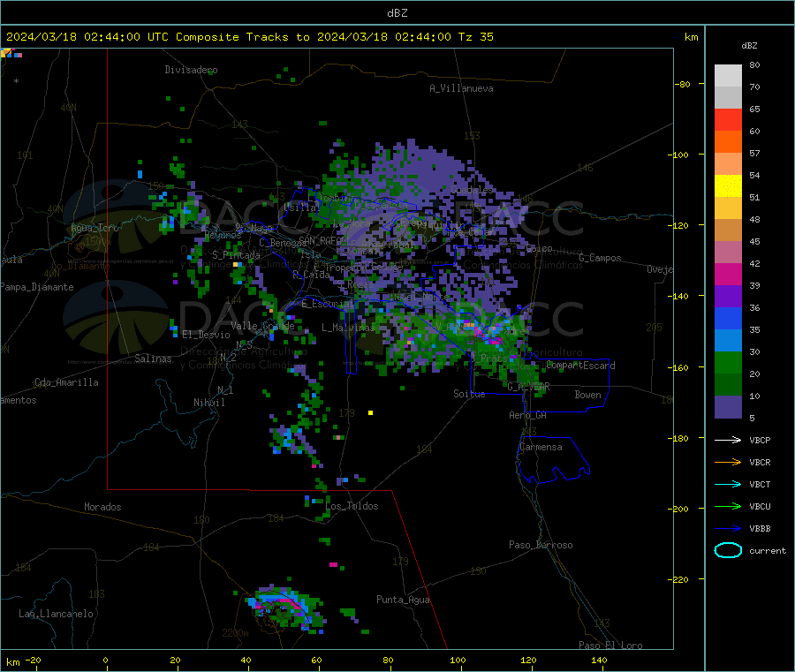Image resolution: width=795 pixels, height=672 pixels.
Task: Click the white VBCP arrow in the legend
Action: (x=728, y=440)
